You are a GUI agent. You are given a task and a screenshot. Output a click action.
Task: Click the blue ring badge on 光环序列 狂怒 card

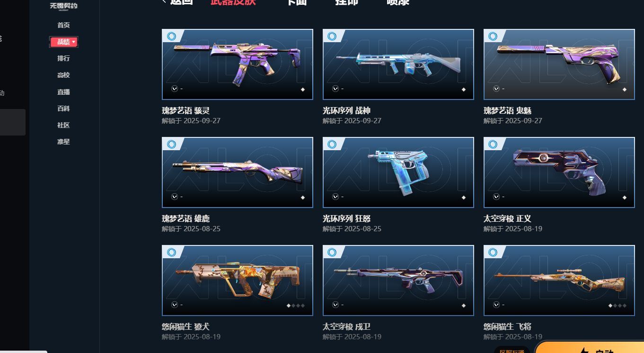(x=332, y=145)
